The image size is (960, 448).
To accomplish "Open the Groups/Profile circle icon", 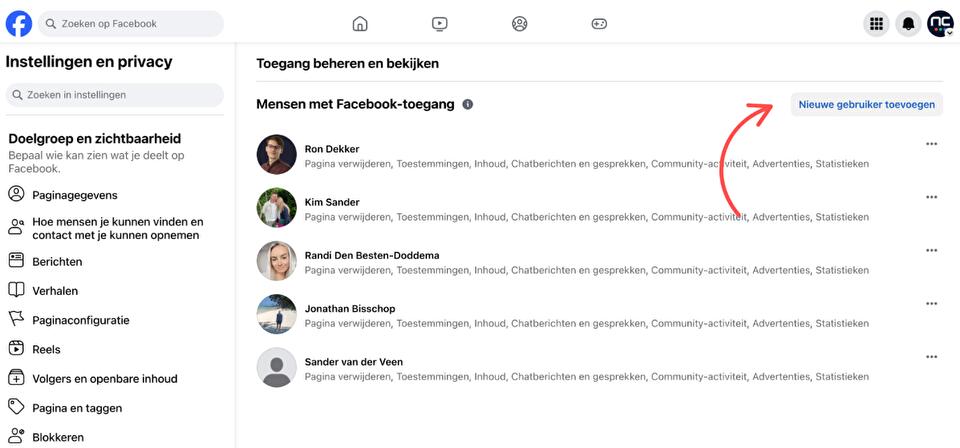I will (519, 24).
